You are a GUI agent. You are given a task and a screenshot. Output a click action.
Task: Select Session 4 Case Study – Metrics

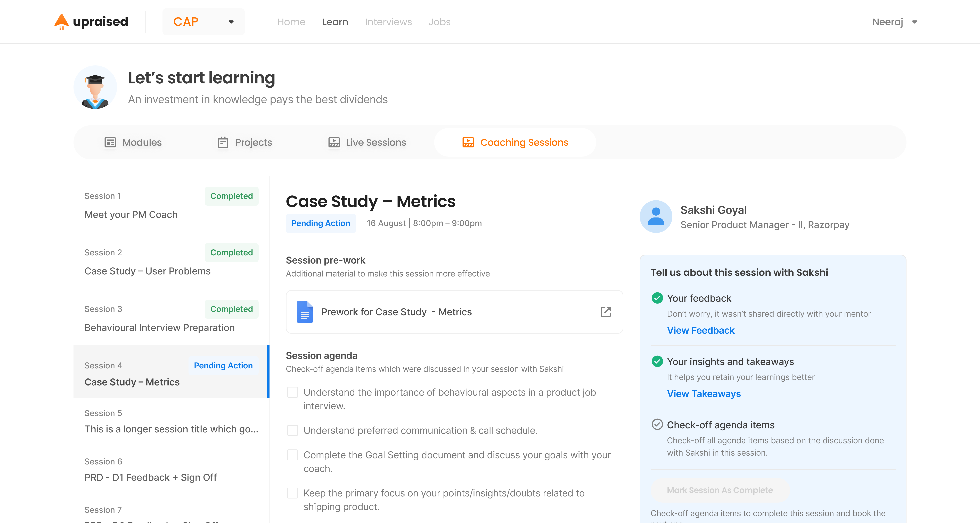(171, 372)
